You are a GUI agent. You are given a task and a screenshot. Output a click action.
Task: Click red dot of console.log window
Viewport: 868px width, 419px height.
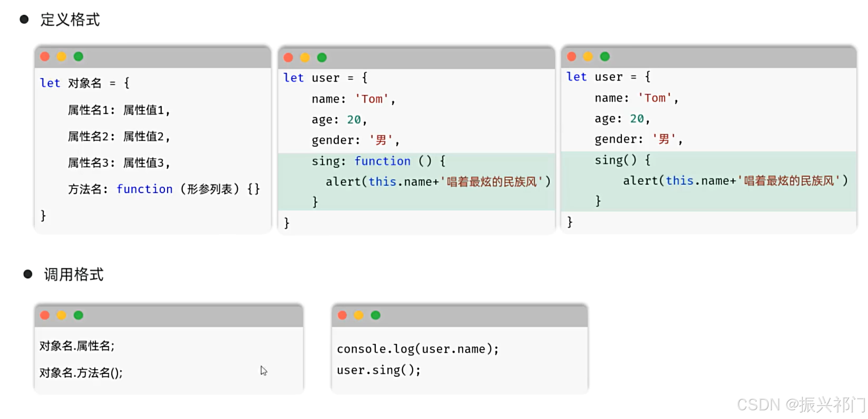(342, 315)
